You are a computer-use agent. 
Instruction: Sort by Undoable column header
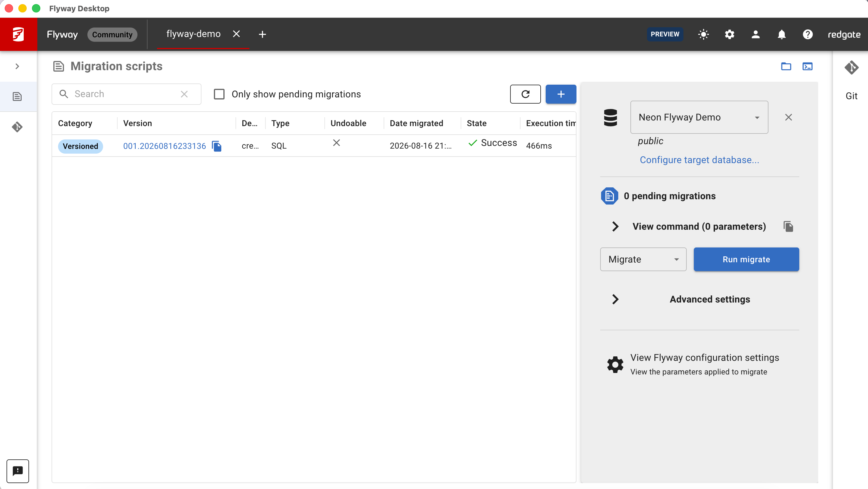348,123
